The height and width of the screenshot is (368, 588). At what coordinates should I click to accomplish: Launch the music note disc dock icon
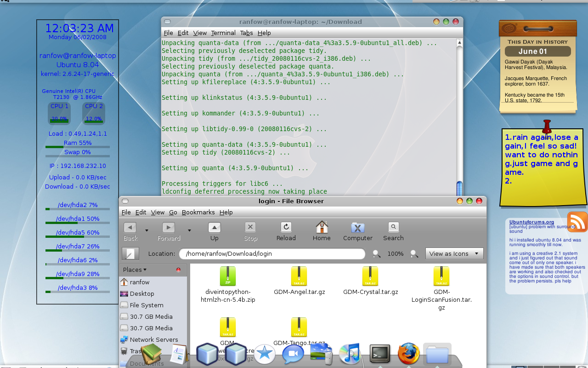coord(350,354)
